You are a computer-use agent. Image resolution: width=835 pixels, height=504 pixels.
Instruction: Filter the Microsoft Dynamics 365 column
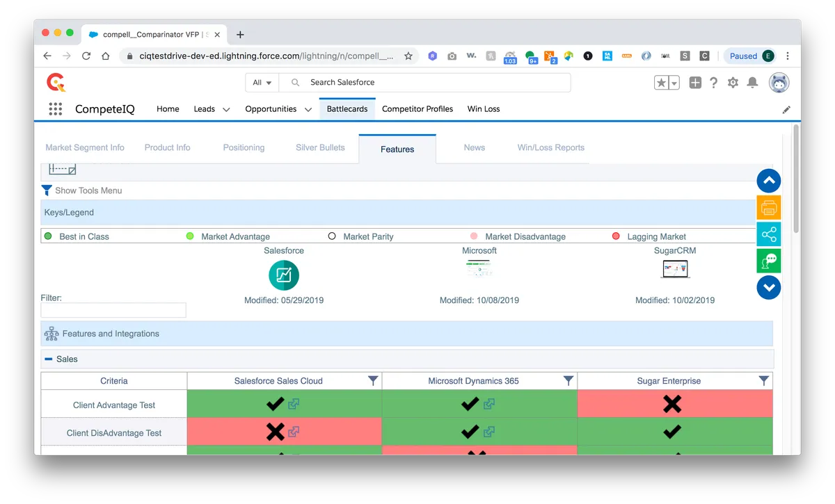point(568,381)
